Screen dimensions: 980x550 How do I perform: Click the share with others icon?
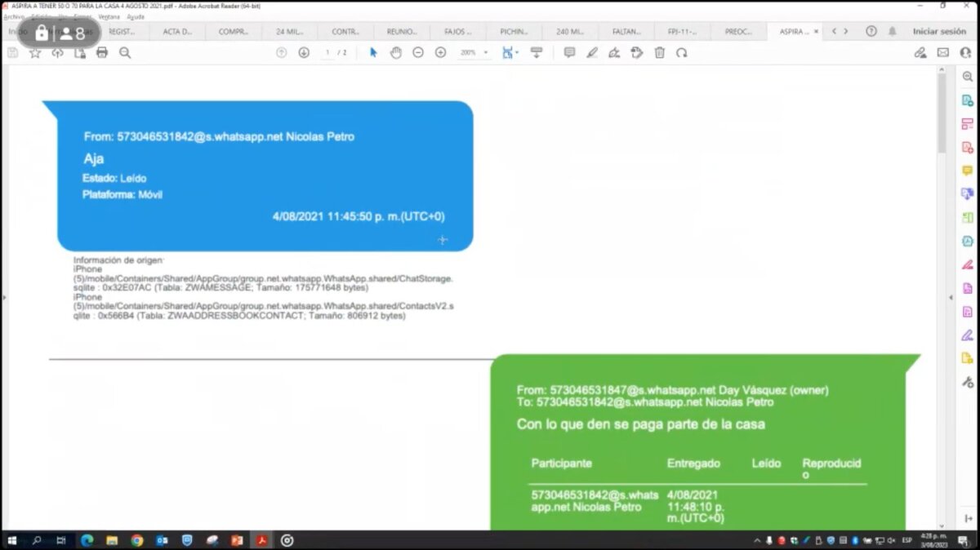(x=964, y=52)
